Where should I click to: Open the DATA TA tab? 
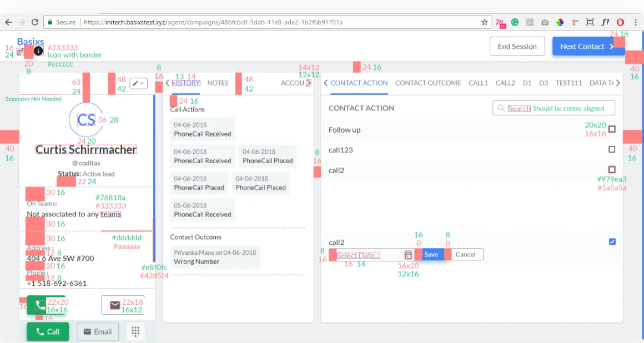coord(602,83)
